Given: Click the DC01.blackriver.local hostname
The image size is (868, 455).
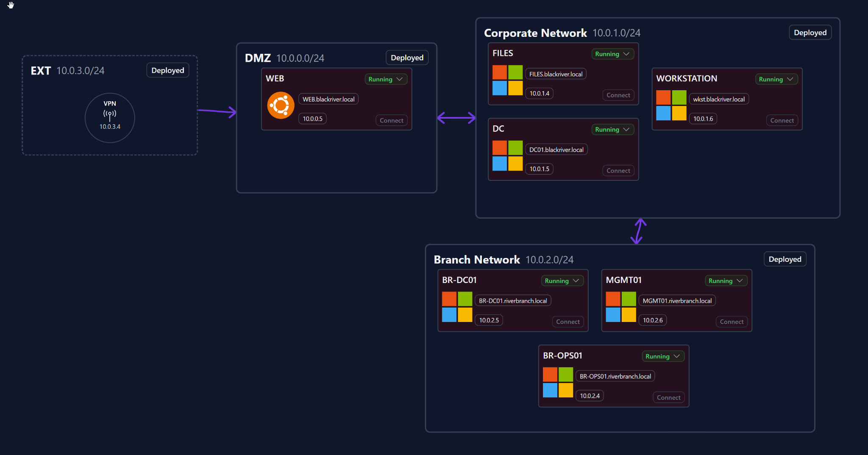Looking at the screenshot, I should tap(556, 150).
